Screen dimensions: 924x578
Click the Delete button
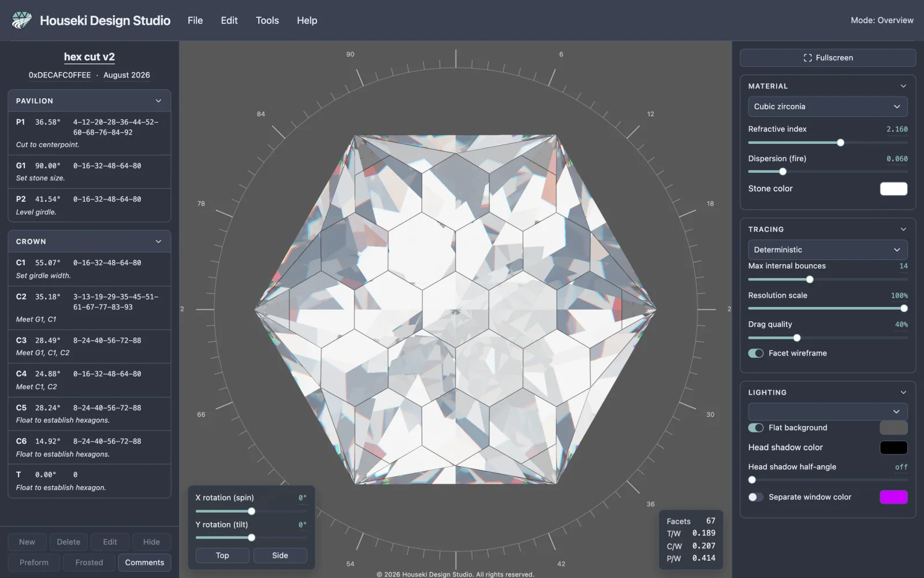pos(69,542)
